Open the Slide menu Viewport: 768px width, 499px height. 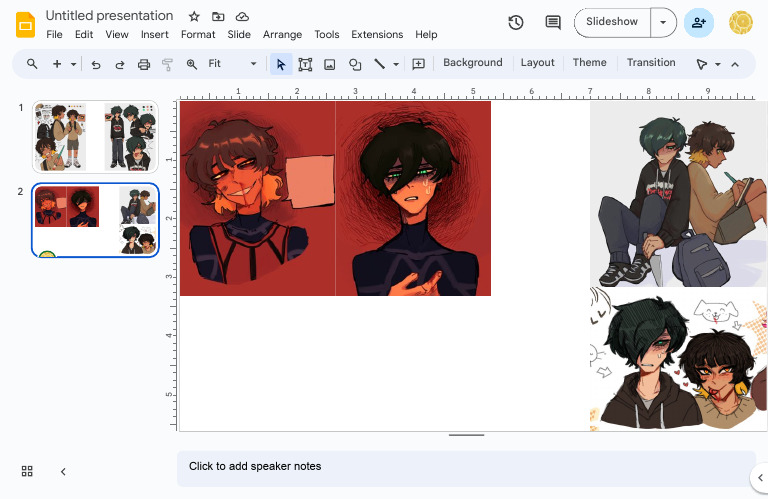pos(239,35)
